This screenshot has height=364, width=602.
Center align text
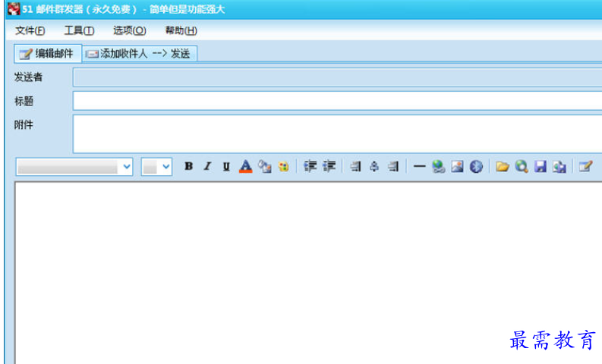pyautogui.click(x=374, y=167)
